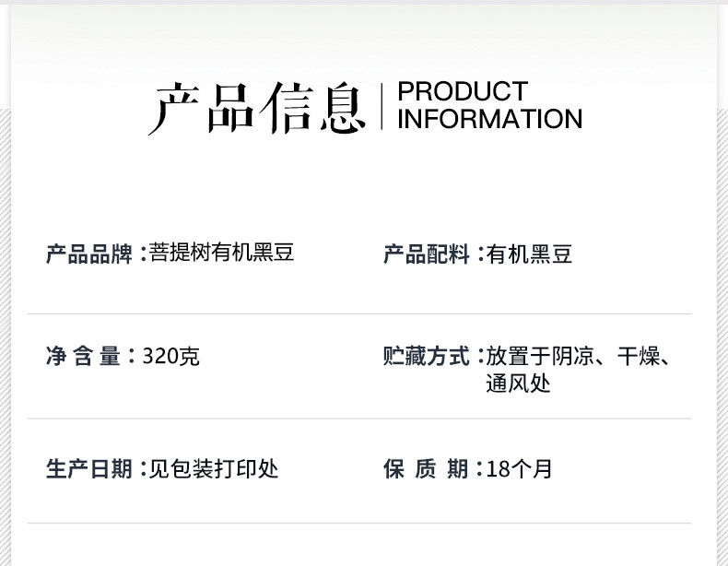The width and height of the screenshot is (728, 566).
Task: Click the vertical divider in the header
Action: pyautogui.click(x=383, y=106)
